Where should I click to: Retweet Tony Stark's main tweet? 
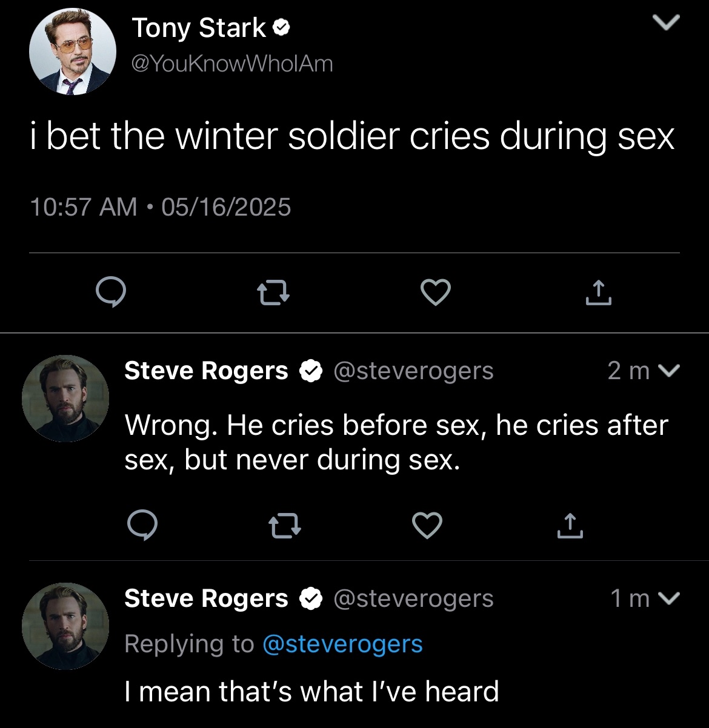273,294
